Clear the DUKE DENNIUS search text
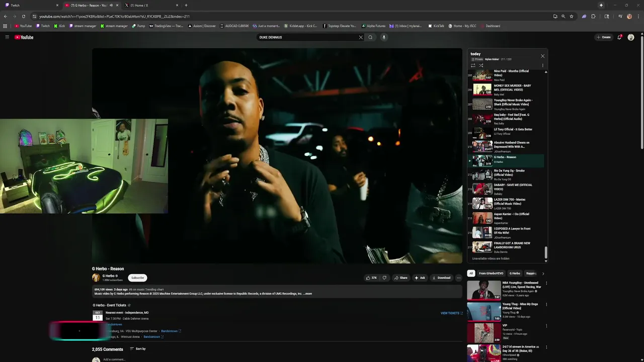 (361, 37)
